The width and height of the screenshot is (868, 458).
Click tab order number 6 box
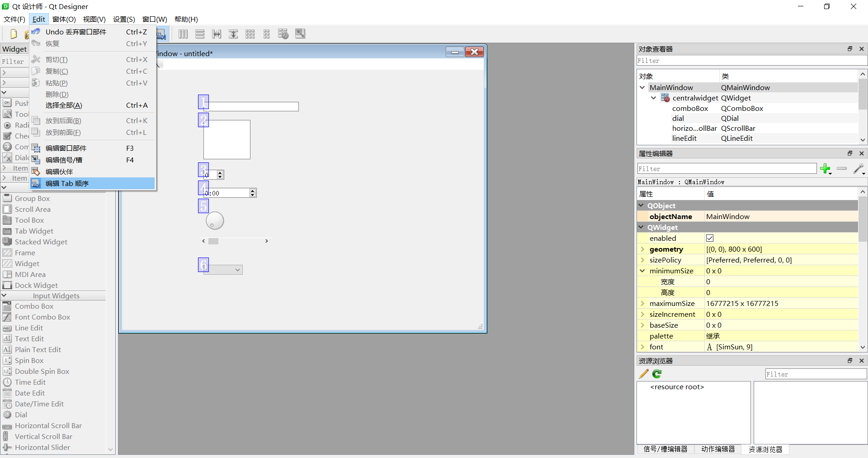[x=203, y=265]
